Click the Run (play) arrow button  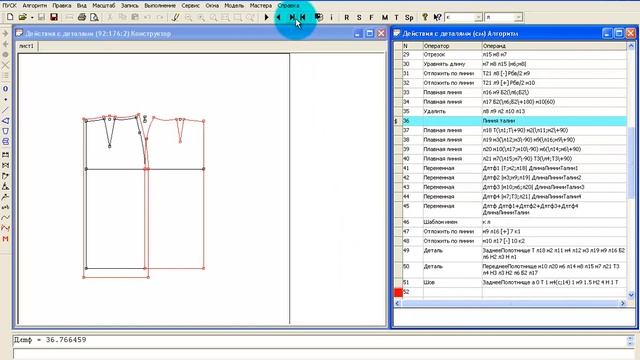tap(267, 17)
